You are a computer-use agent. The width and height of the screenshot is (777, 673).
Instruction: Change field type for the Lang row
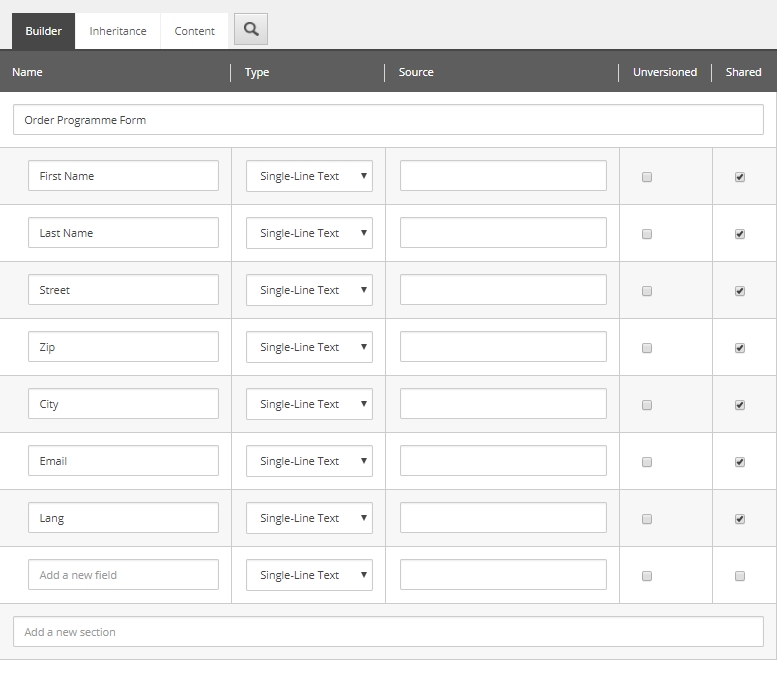click(x=309, y=518)
